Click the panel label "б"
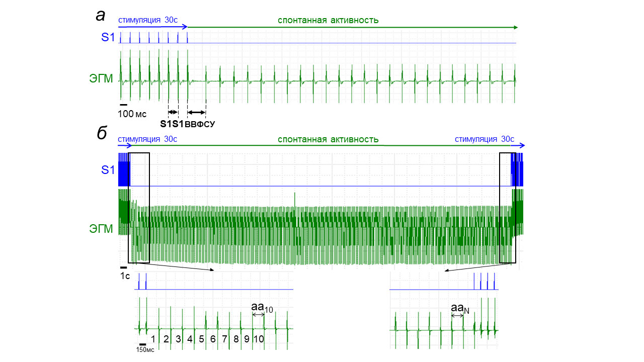Image resolution: width=644 pixels, height=362 pixels. click(102, 134)
